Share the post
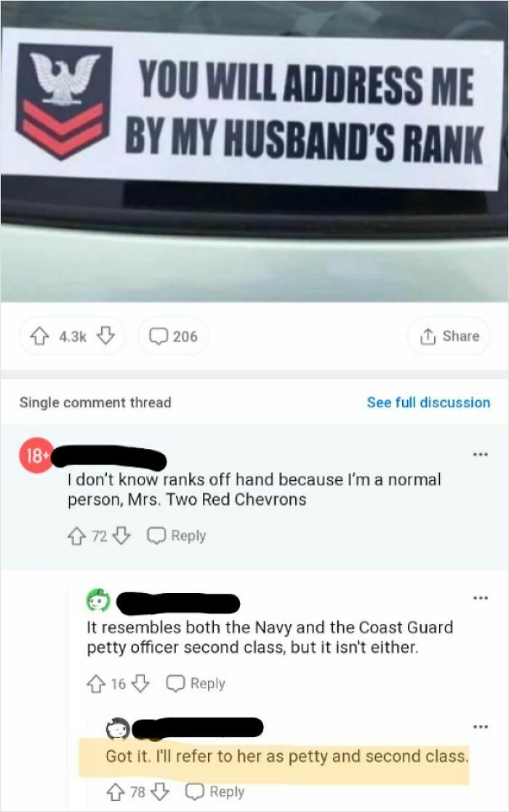This screenshot has width=509, height=812. (x=449, y=336)
